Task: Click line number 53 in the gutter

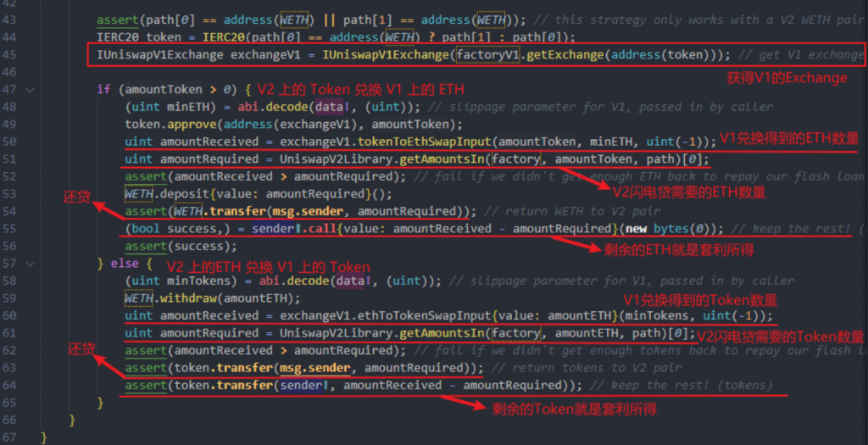Action: (9, 194)
